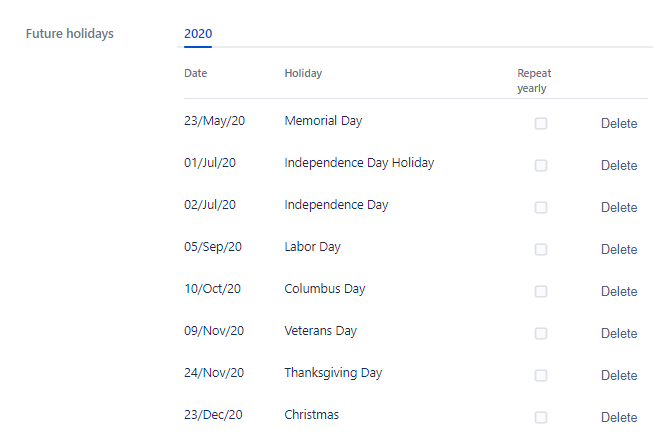
Task: Click the Memorial Day holiday name
Action: 323,121
